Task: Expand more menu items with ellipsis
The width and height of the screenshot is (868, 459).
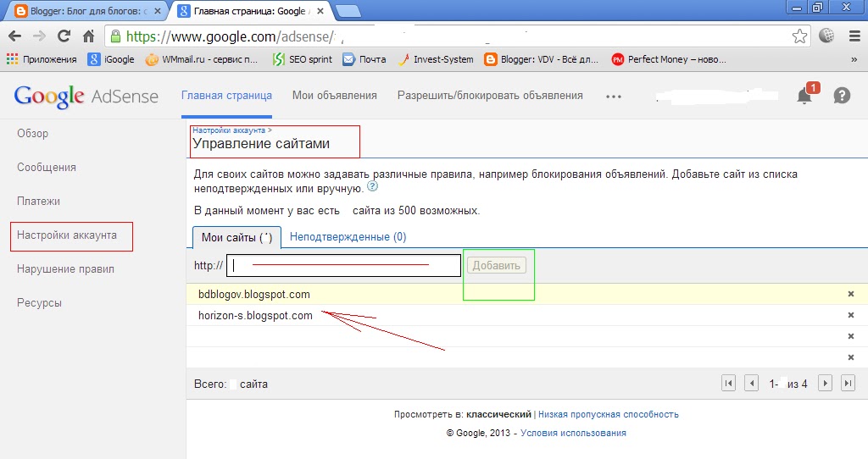Action: [x=614, y=97]
